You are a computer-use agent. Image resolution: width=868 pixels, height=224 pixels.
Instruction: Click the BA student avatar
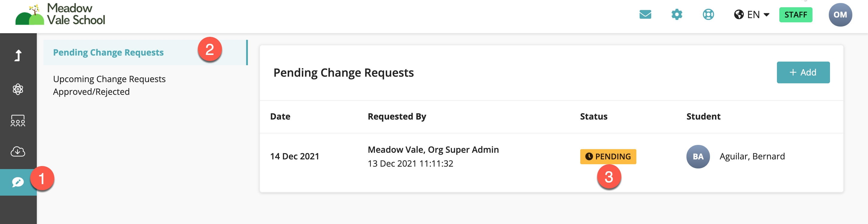pos(698,157)
